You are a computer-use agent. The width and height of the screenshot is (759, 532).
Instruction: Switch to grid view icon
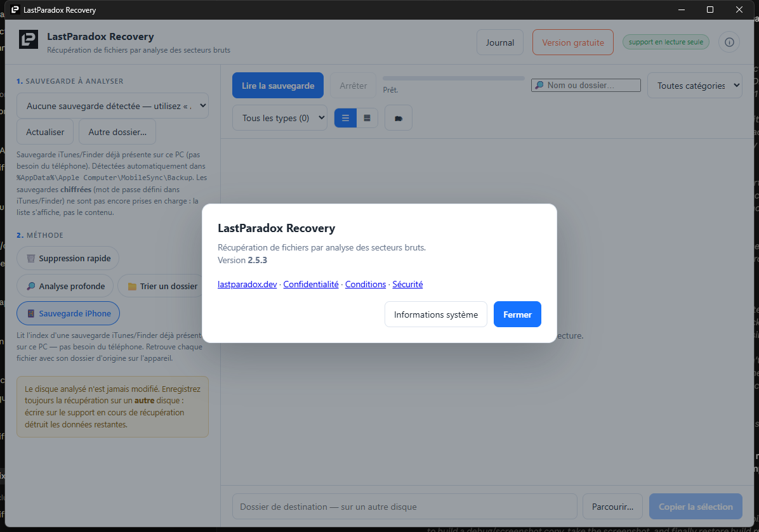[367, 118]
